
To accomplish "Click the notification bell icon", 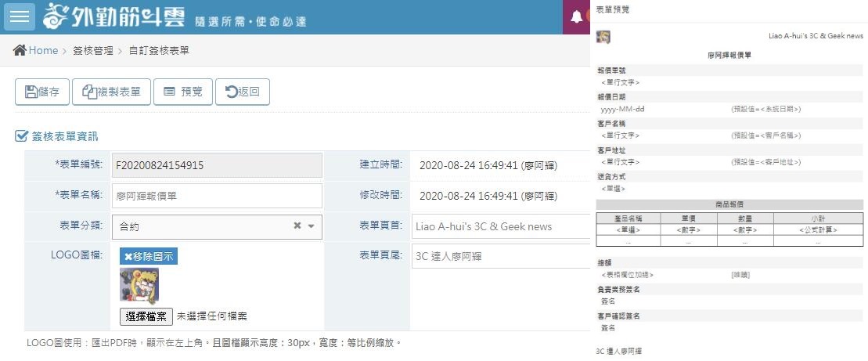I will click(576, 17).
